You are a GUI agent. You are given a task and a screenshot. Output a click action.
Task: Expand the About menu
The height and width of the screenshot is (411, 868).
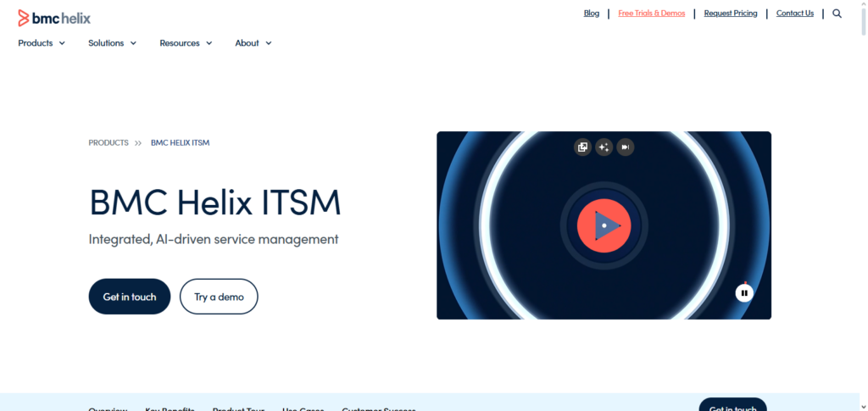pyautogui.click(x=253, y=43)
